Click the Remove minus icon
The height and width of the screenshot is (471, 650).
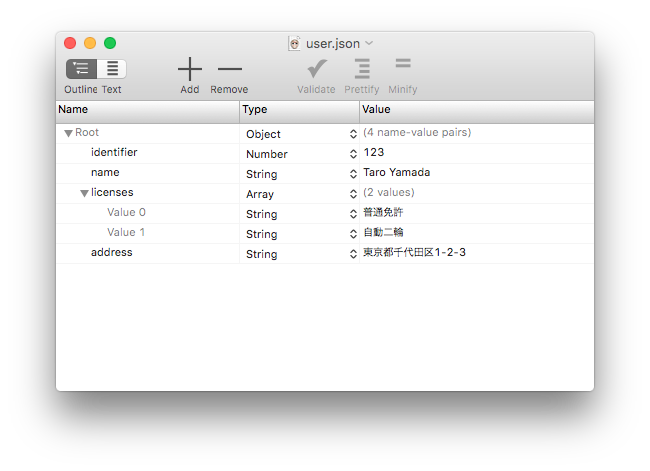point(229,69)
